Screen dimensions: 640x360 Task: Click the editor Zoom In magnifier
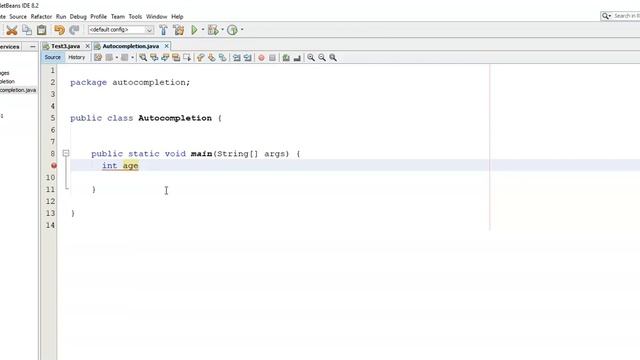point(311,58)
